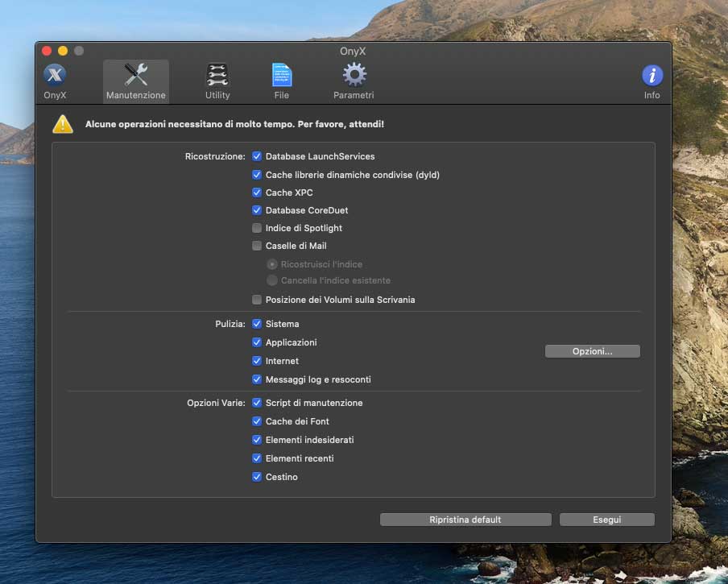This screenshot has height=584, width=728.
Task: Select Ricostruisci l'indice radio button
Action: click(x=272, y=264)
